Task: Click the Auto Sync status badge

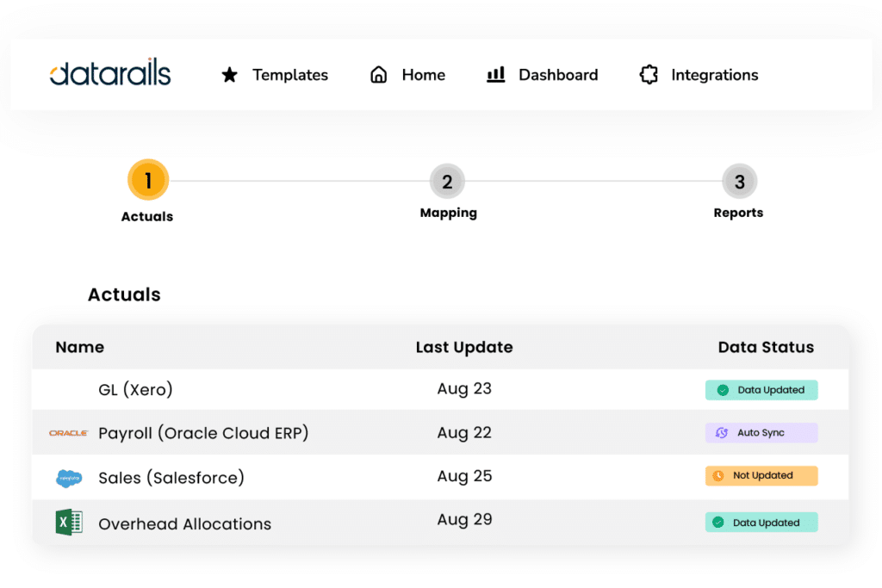Action: point(761,433)
